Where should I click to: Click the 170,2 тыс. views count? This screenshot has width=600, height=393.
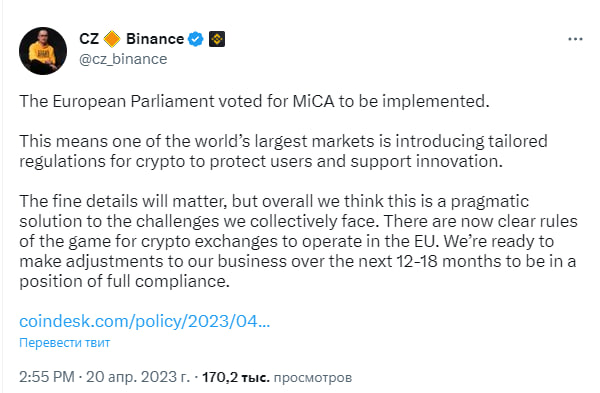point(236,377)
